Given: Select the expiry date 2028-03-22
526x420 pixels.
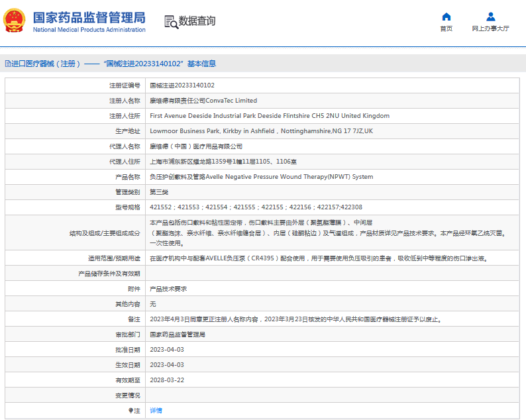Looking at the screenshot, I should [167, 380].
